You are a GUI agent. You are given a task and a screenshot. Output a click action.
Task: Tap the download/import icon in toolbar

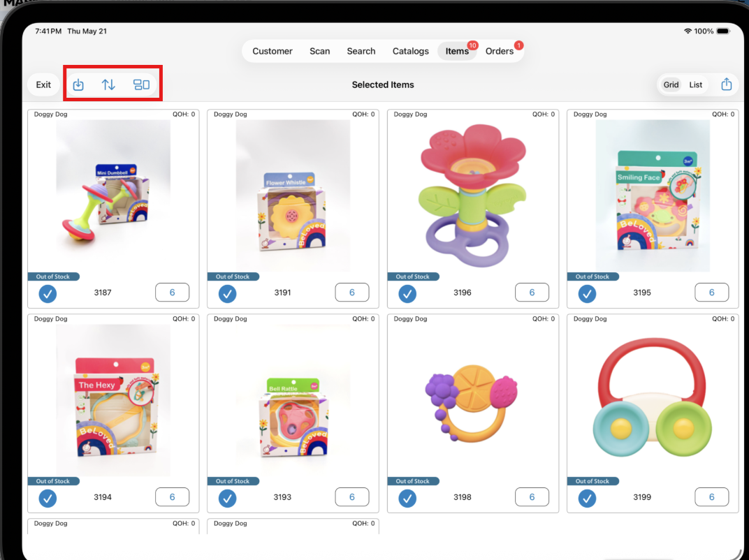tap(78, 84)
